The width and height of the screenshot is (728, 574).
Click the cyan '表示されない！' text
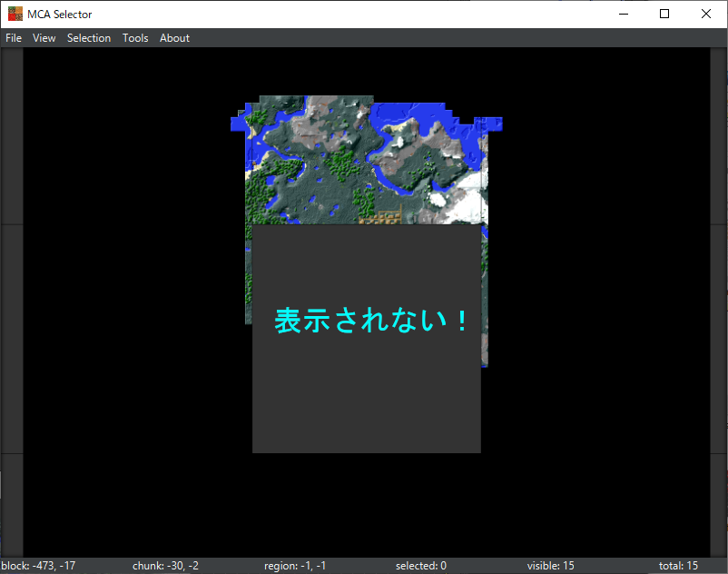click(x=371, y=321)
